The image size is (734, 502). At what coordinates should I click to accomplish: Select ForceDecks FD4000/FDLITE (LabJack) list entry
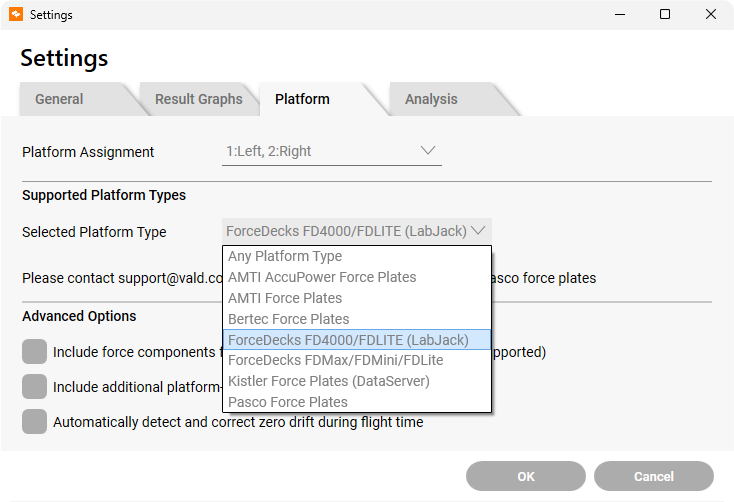(x=357, y=340)
